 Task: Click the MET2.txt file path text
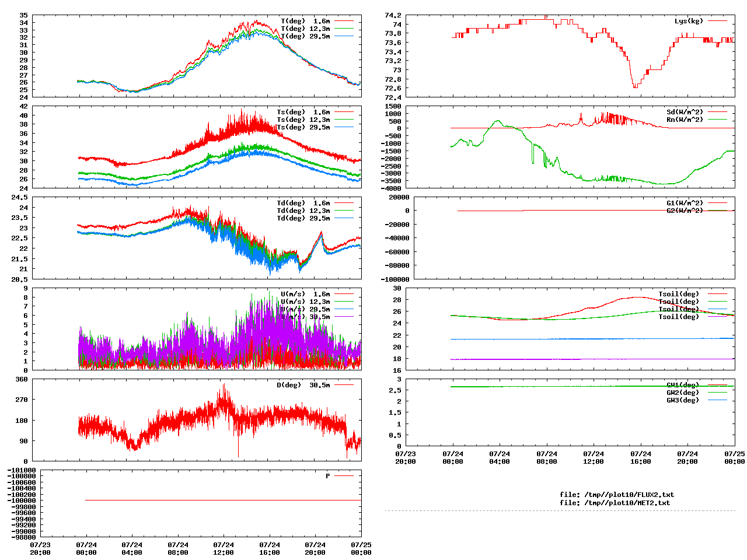click(x=615, y=502)
